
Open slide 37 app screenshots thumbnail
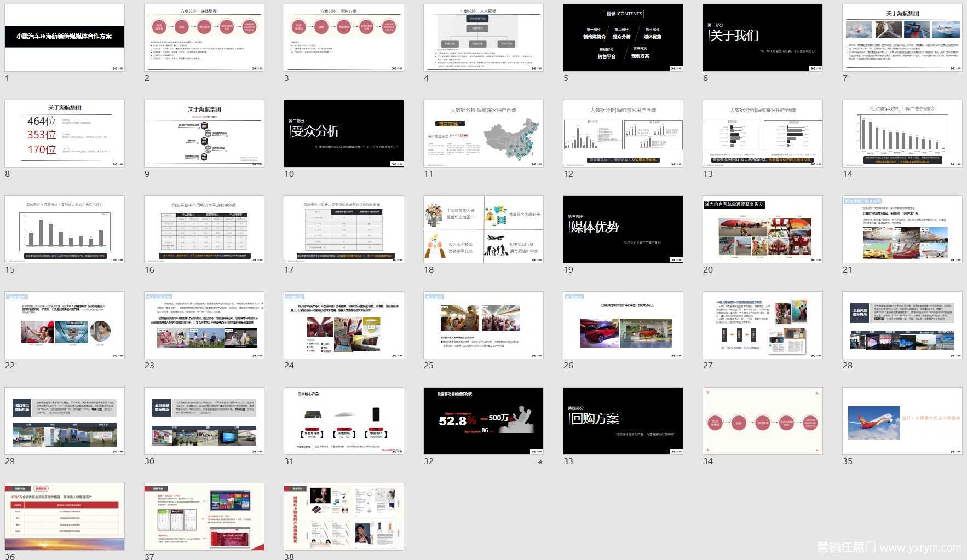pos(204,517)
